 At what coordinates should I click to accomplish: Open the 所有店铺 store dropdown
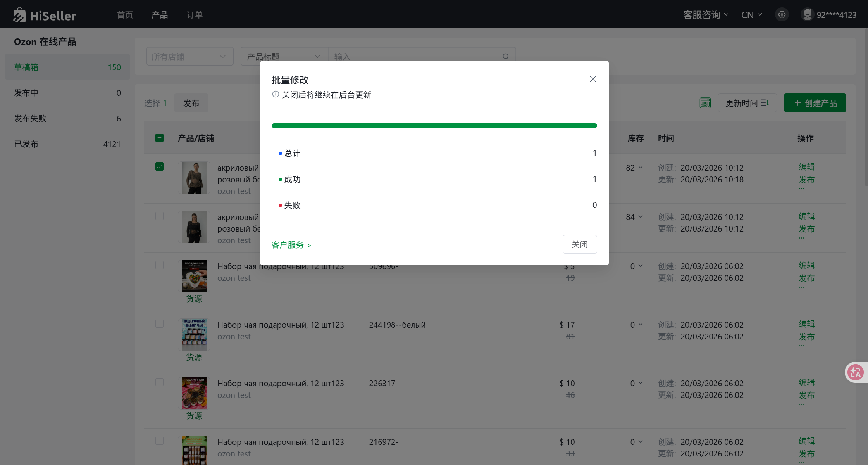[x=189, y=57]
